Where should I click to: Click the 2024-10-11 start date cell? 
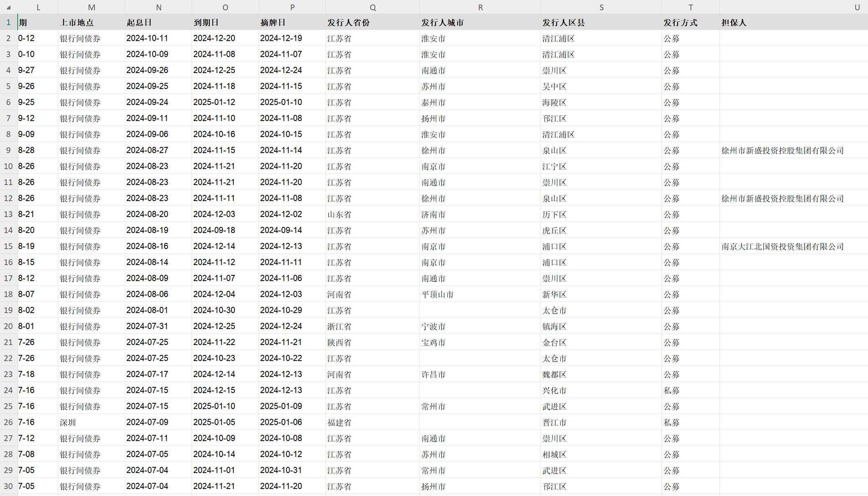tap(147, 38)
